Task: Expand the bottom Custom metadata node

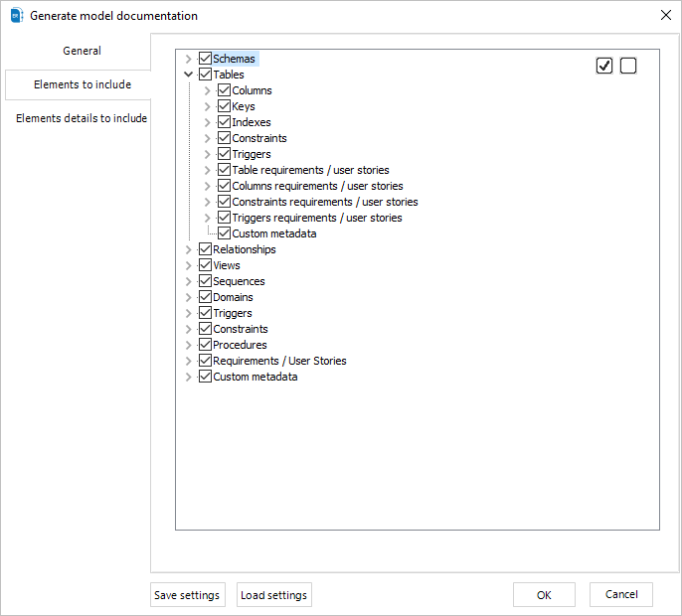Action: [188, 377]
